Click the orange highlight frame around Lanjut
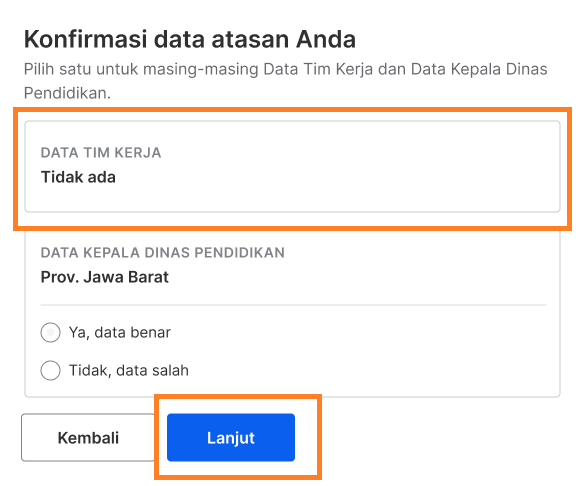The width and height of the screenshot is (585, 486). pos(238,396)
